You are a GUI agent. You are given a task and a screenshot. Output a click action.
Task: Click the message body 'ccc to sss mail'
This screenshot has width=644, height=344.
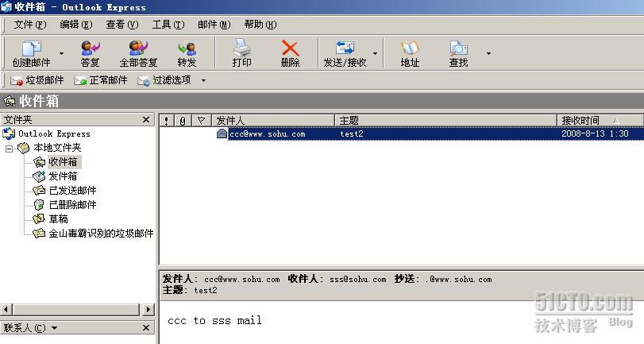click(214, 320)
